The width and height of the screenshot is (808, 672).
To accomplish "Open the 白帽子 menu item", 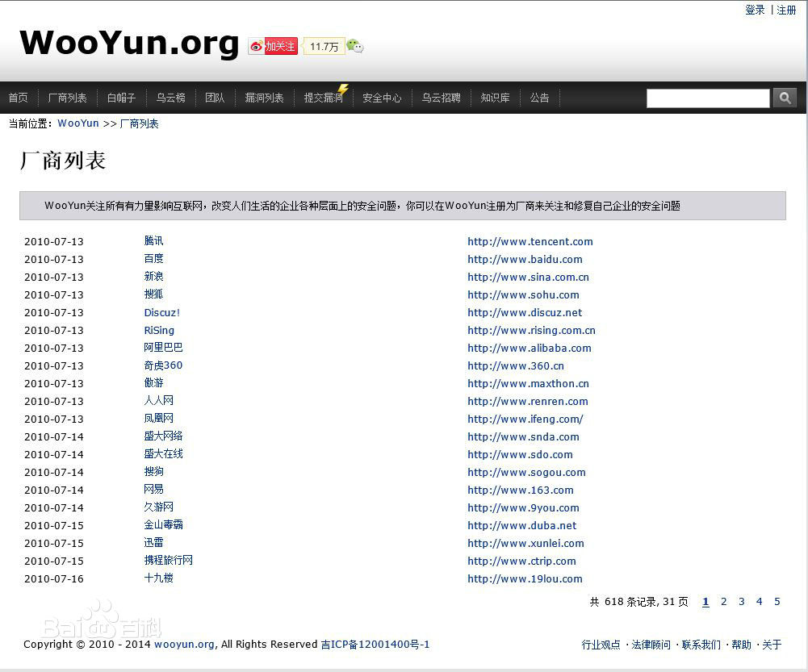I will pyautogui.click(x=121, y=98).
